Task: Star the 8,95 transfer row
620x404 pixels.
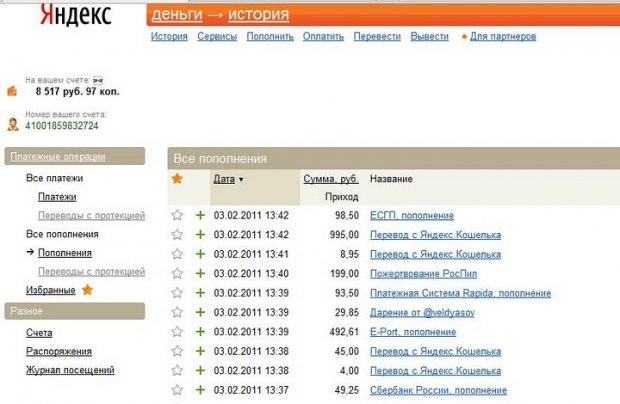Action: point(177,254)
